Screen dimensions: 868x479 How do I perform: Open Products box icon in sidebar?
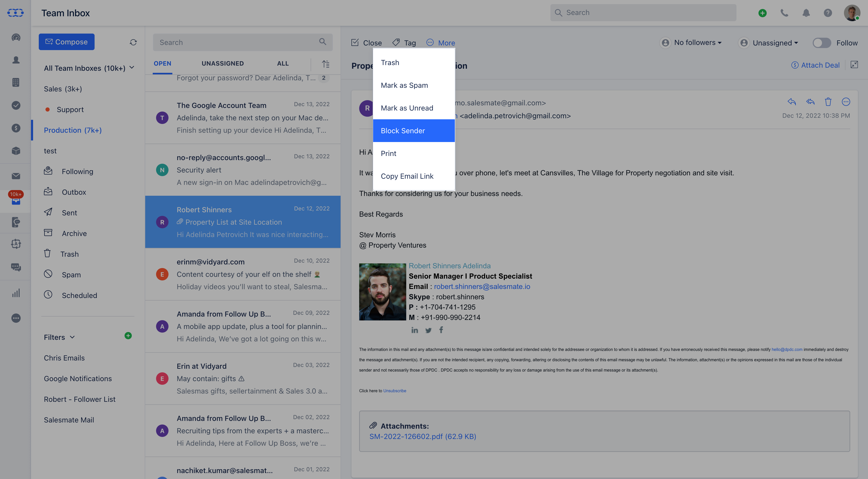click(x=16, y=151)
